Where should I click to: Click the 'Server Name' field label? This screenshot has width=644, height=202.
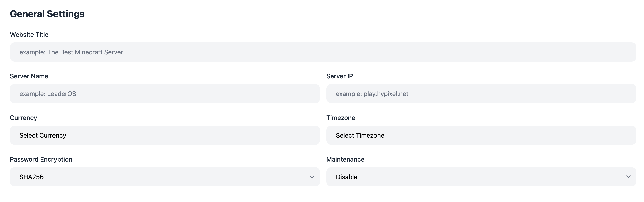click(29, 76)
